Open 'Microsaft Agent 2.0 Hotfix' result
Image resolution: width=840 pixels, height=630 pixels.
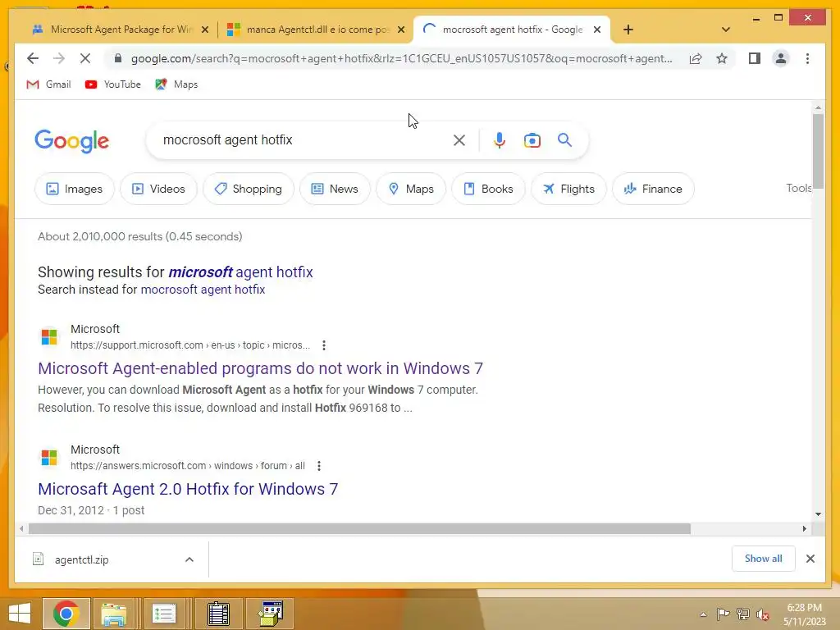click(188, 489)
